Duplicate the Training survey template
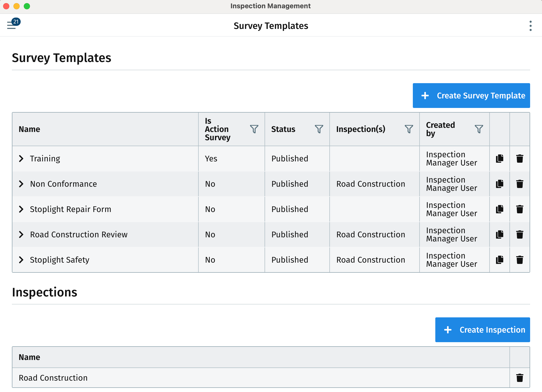This screenshot has width=542, height=392. (499, 159)
